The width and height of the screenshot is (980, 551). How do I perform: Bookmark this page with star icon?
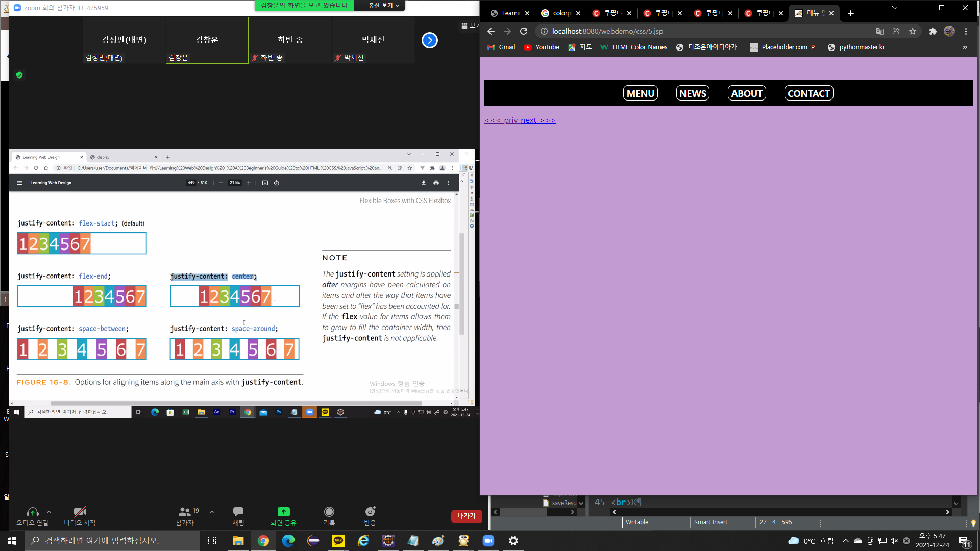click(x=913, y=31)
